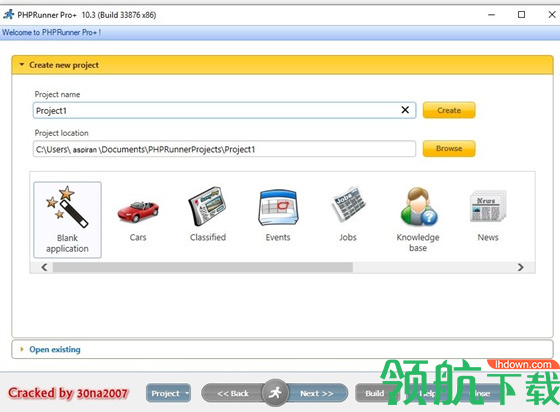
Task: Click the template list horizontal scrollbar thumb
Action: click(x=203, y=267)
